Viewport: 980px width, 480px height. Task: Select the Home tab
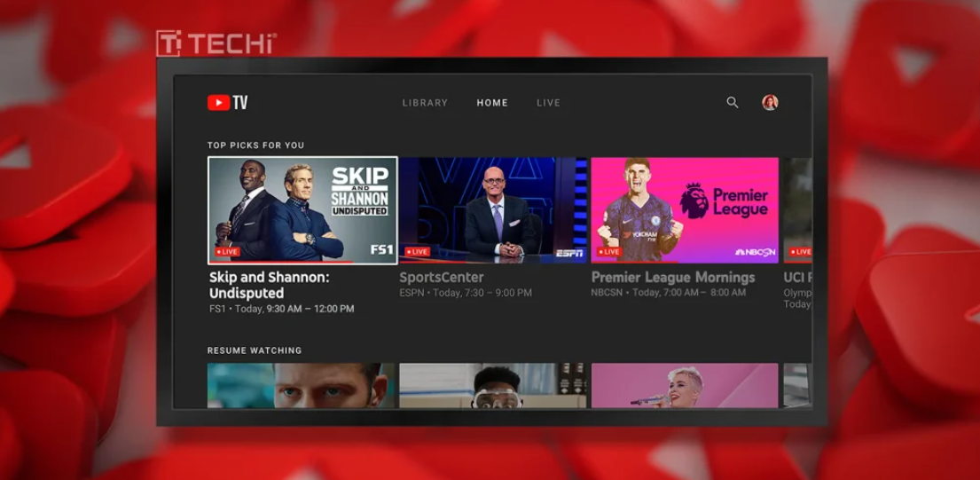[x=492, y=103]
